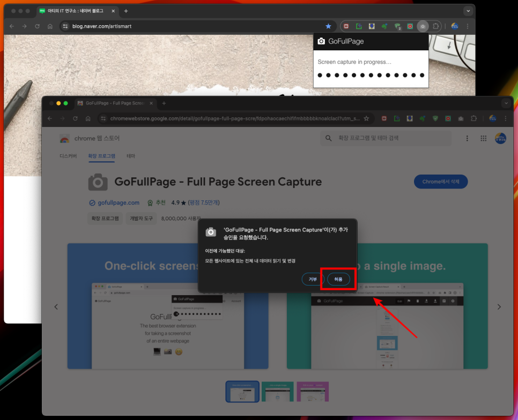Switch to the 확장 프로그램 tab
Image resolution: width=518 pixels, height=420 pixels.
pos(101,156)
